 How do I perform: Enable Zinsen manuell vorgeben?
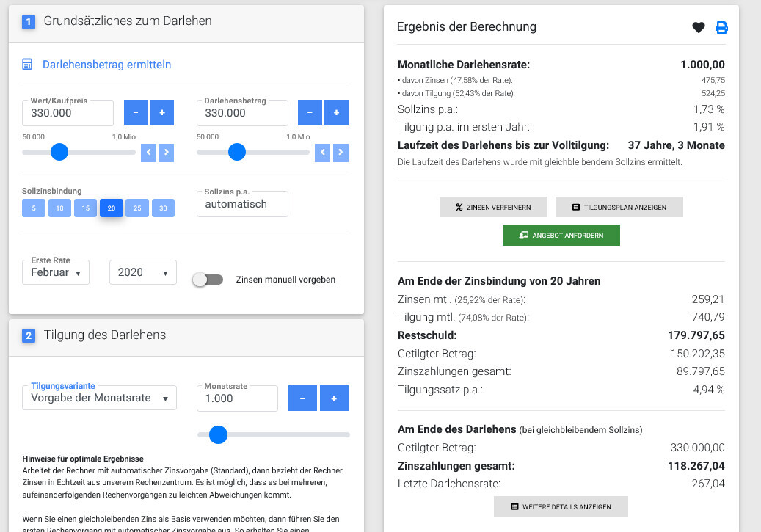click(208, 280)
